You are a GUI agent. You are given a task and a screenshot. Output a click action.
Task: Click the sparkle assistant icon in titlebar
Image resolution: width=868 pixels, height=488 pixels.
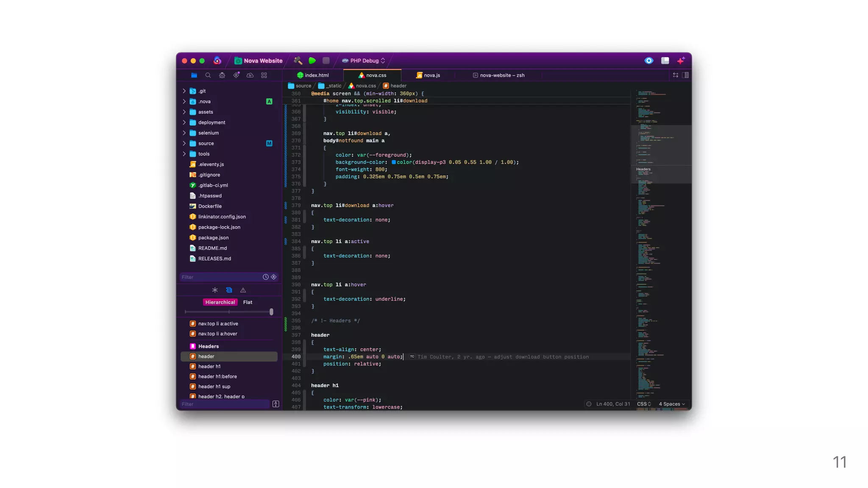pyautogui.click(x=681, y=61)
